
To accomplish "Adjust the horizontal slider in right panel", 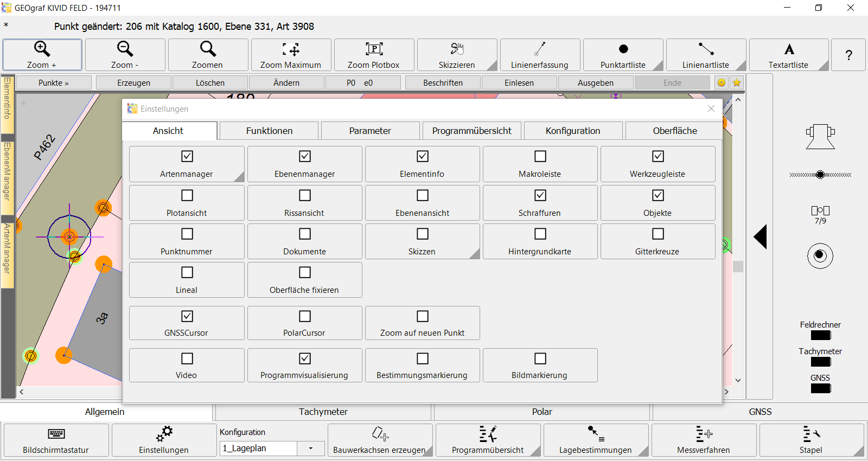I will 820,175.
